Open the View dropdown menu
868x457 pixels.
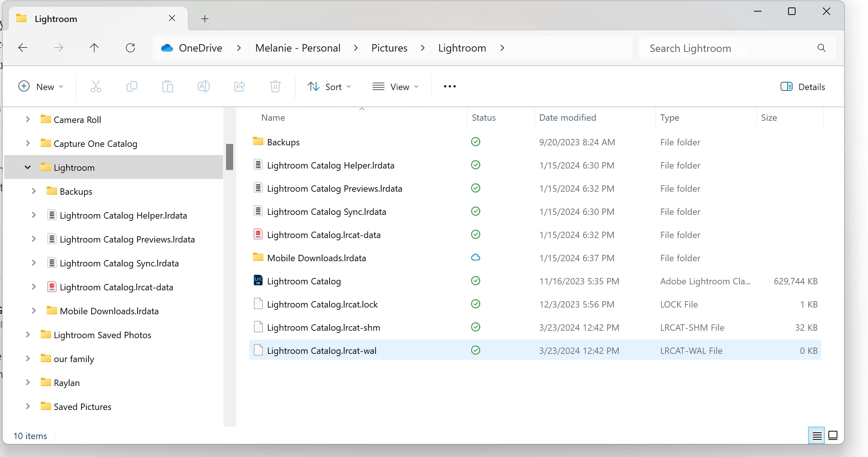pyautogui.click(x=395, y=87)
